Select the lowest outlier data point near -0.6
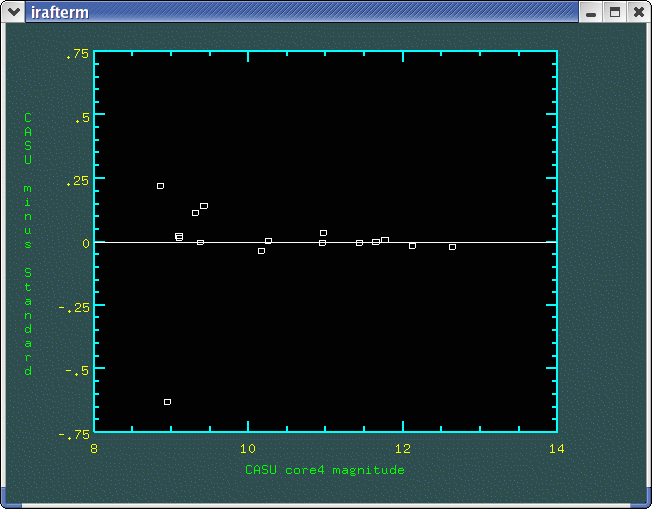Viewport: 652px width, 509px height. click(167, 402)
